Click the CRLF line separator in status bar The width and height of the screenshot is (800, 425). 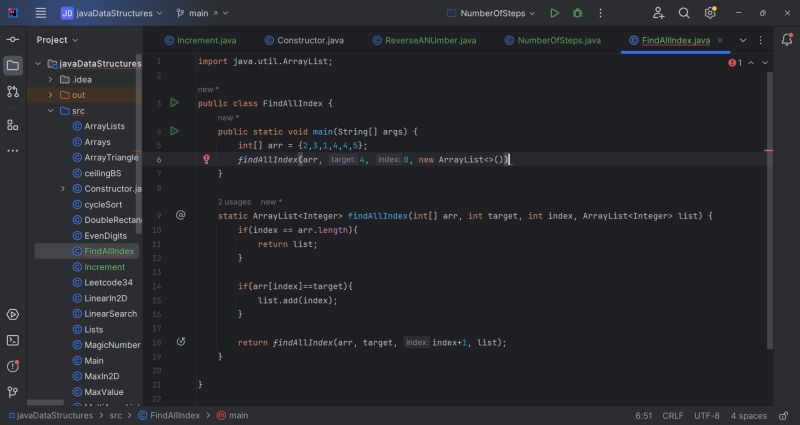(x=673, y=415)
